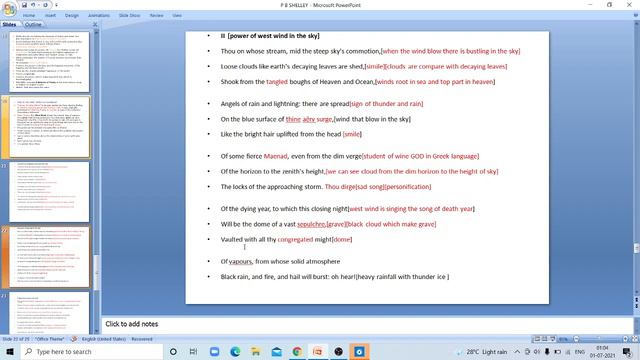Select the yellow-highlighted slide thumbnail

pyautogui.click(x=49, y=127)
